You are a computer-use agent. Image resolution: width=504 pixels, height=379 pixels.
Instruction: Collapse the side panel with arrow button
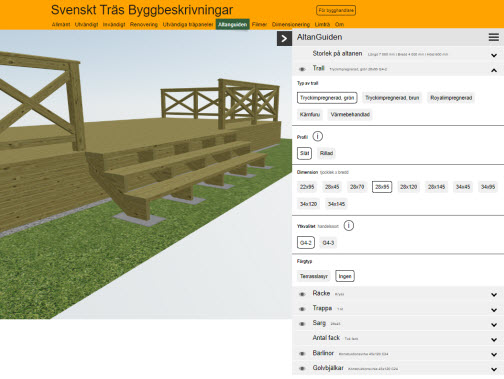click(284, 39)
